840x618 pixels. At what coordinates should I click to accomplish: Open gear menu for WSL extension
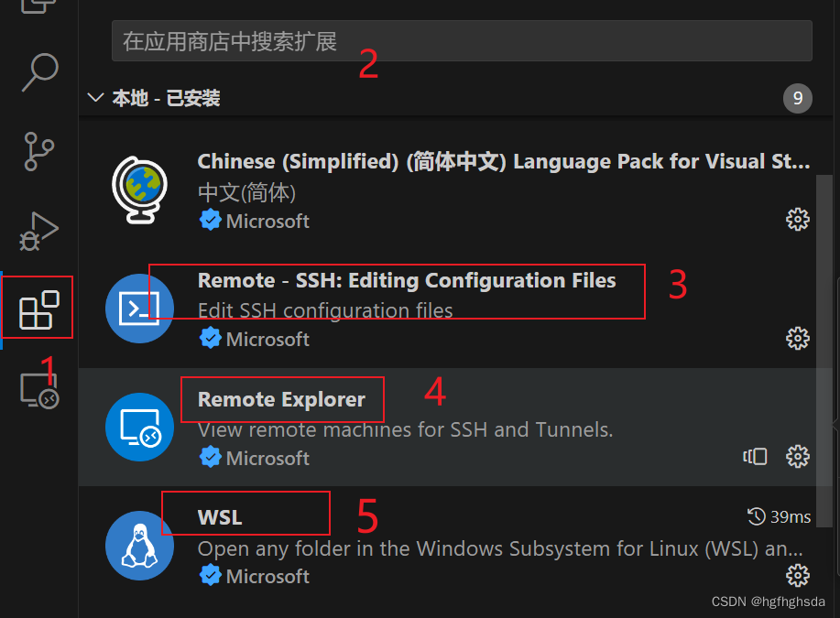point(797,575)
